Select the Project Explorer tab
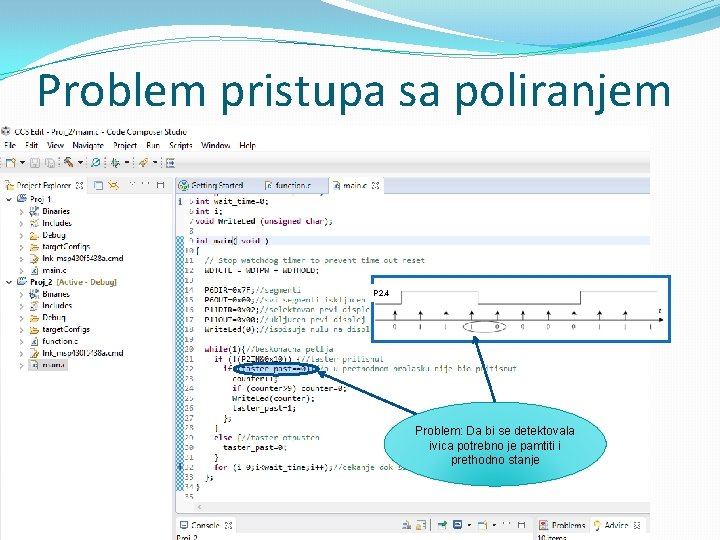The height and width of the screenshot is (540, 720). tap(44, 186)
